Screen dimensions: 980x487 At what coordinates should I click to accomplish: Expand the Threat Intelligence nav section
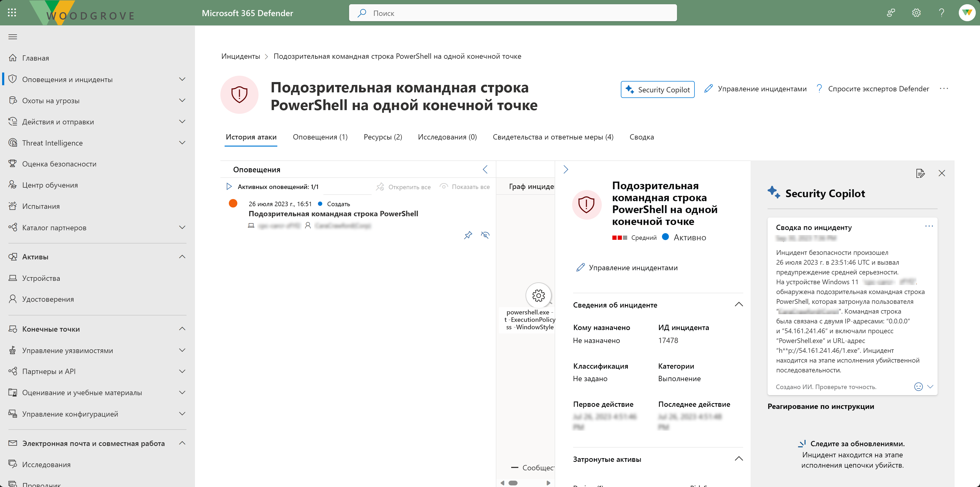[182, 143]
